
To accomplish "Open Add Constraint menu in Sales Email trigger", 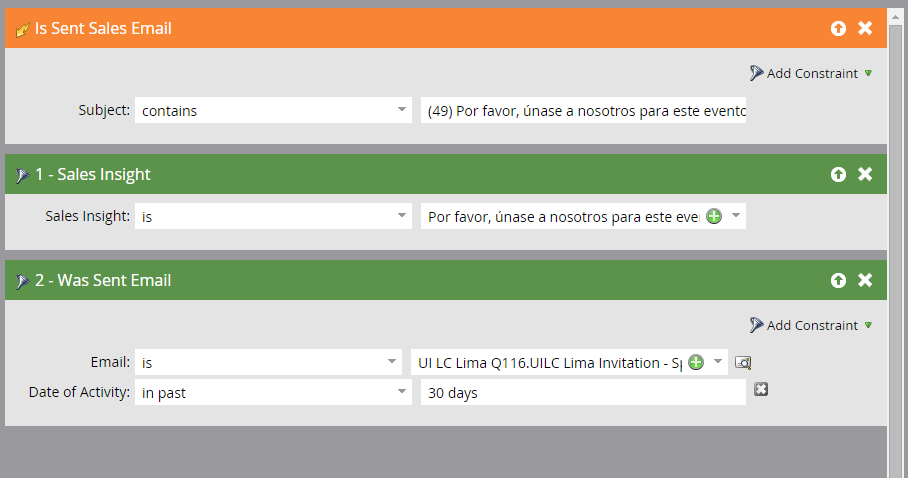I will coord(811,73).
